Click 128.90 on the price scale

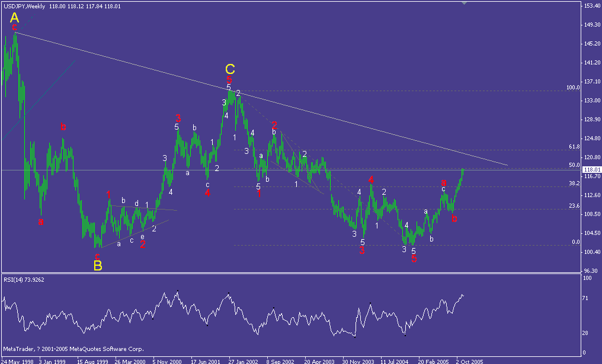point(592,120)
